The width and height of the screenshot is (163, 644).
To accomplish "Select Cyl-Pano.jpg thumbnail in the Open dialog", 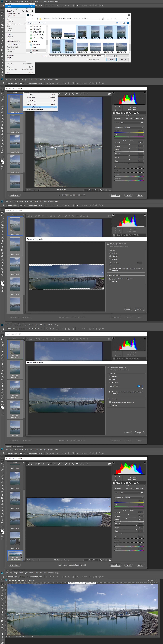I will (69, 35).
